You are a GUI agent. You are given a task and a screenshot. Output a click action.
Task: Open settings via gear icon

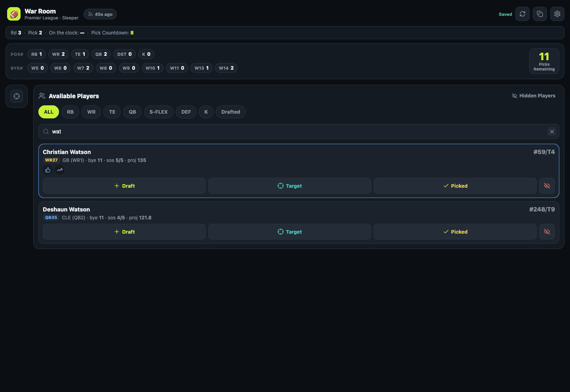click(557, 14)
